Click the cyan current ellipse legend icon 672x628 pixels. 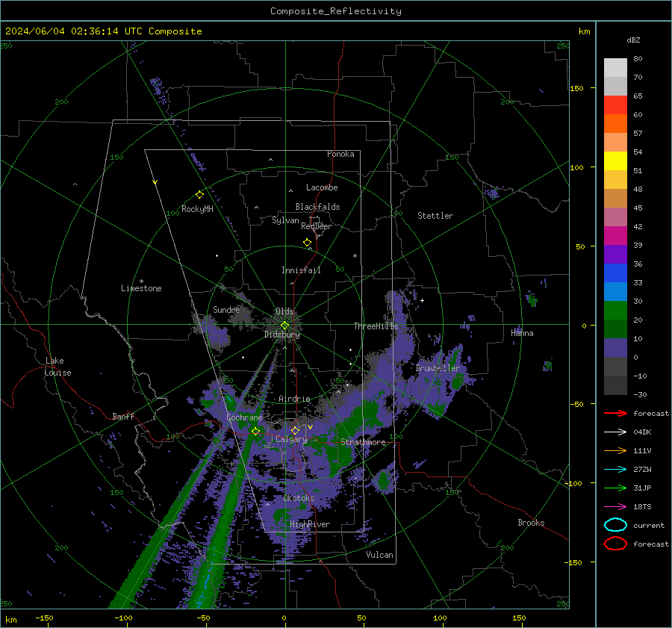[x=615, y=525]
